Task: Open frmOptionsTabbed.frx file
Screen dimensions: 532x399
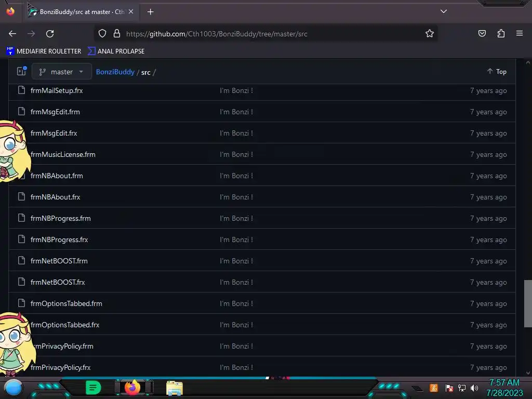Action: (x=65, y=325)
